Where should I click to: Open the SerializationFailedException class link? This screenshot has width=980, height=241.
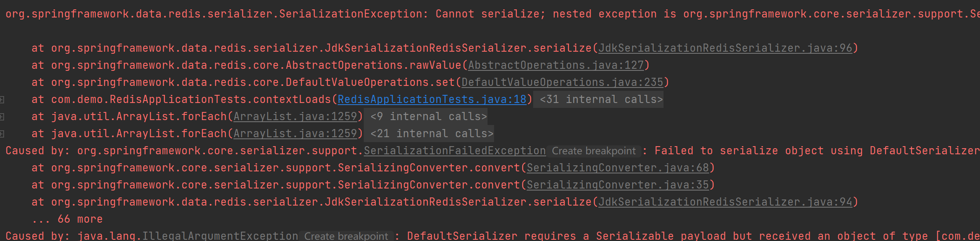point(455,151)
